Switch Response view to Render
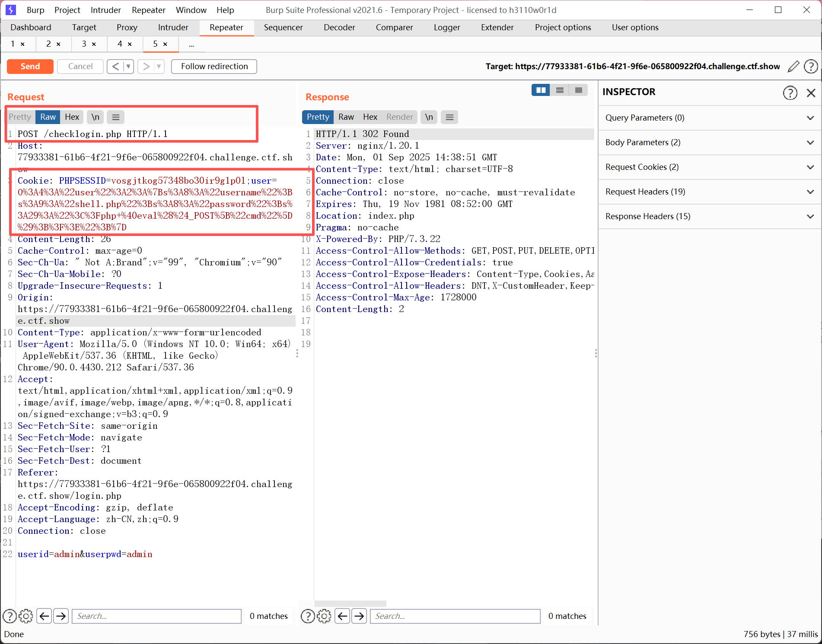Viewport: 822px width, 644px height. pyautogui.click(x=400, y=117)
